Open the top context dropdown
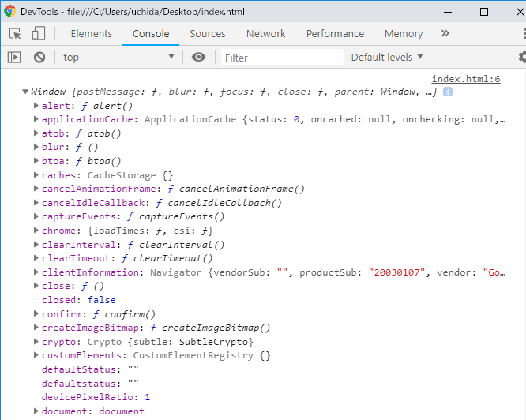Screen dimensions: 526x420 pos(118,58)
